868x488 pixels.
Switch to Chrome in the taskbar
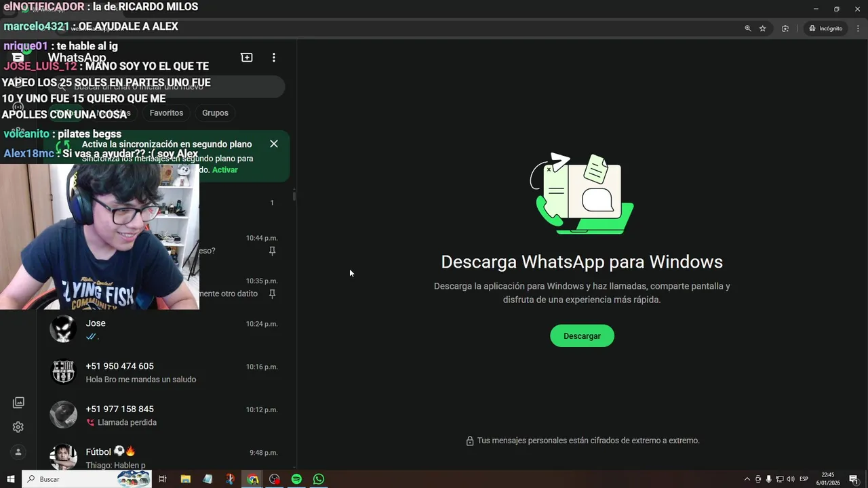point(253,479)
